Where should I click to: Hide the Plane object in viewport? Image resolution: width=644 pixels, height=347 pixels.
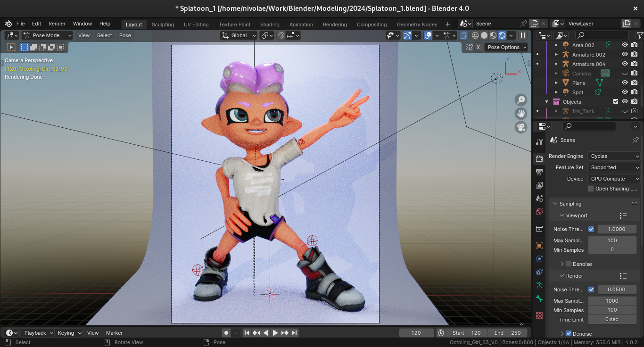625,83
